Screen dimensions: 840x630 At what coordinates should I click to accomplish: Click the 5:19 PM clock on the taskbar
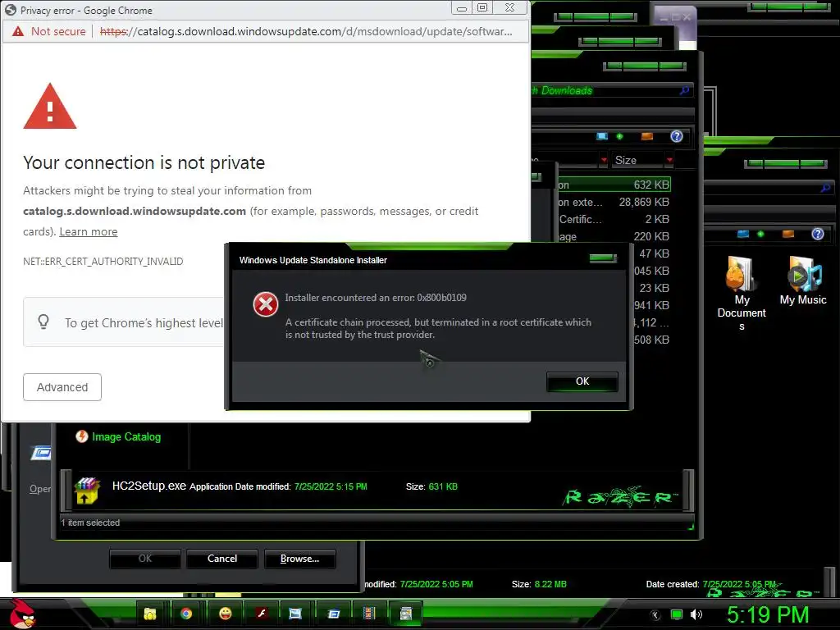click(768, 614)
